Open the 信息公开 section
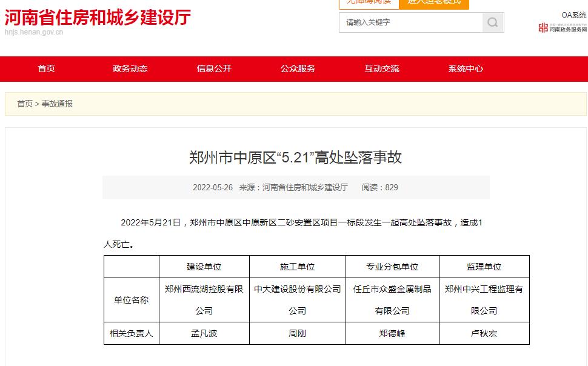Screen dimensions: 588x366 pyautogui.click(x=213, y=68)
